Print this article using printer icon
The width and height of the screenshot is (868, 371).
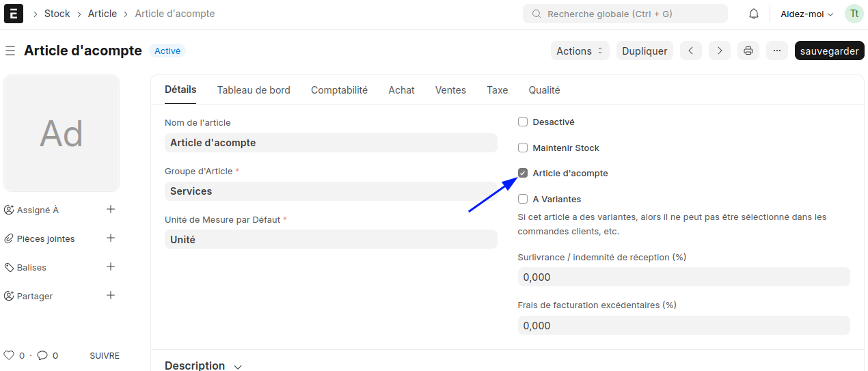(748, 51)
